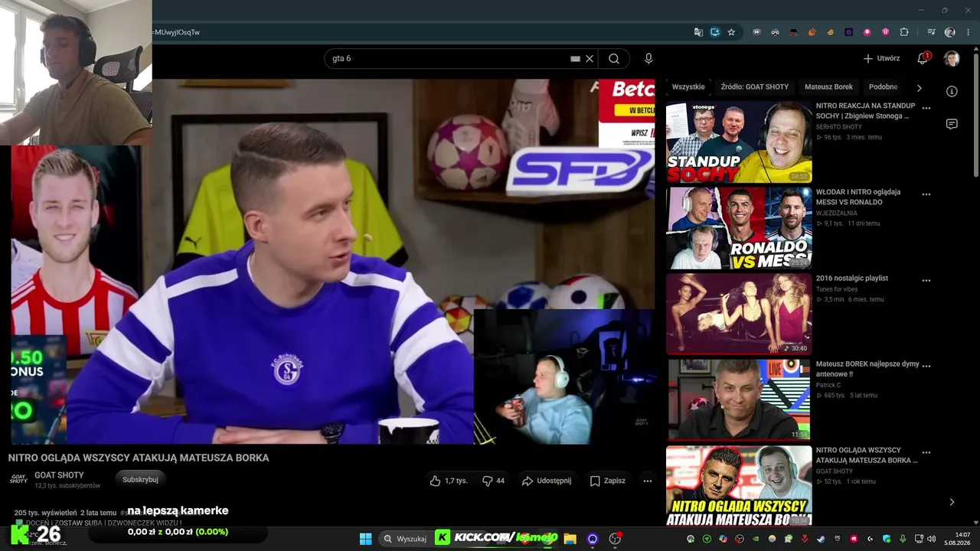Screen dimensions: 980x551
Task: Select the 'Źródło: GOAT SHOTY' chip
Action: tap(754, 87)
